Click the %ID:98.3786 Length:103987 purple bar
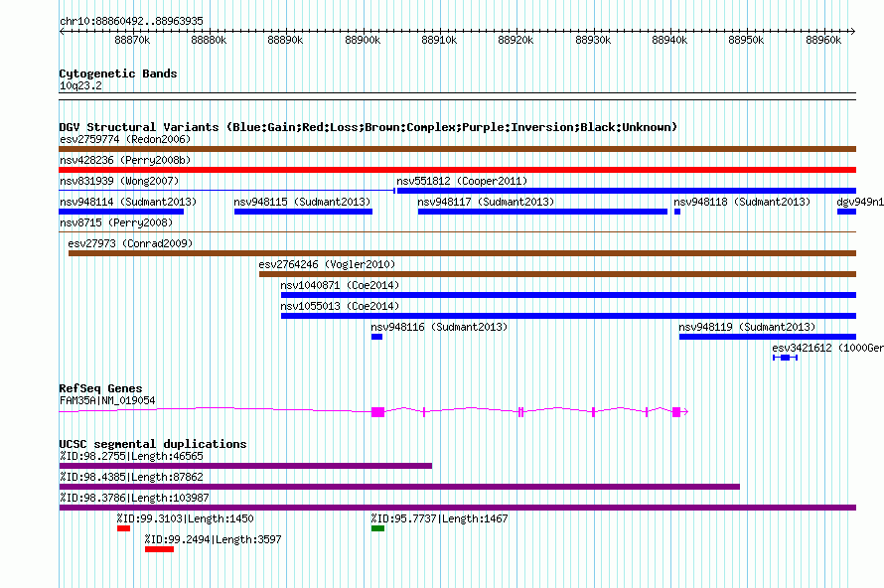The height and width of the screenshot is (588, 884). point(457,508)
